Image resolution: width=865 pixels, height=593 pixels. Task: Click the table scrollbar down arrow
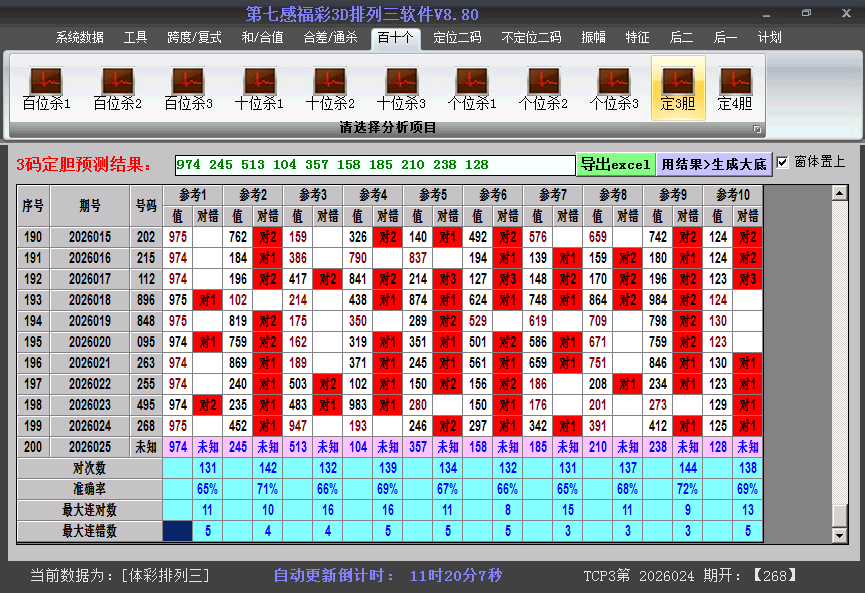840,536
